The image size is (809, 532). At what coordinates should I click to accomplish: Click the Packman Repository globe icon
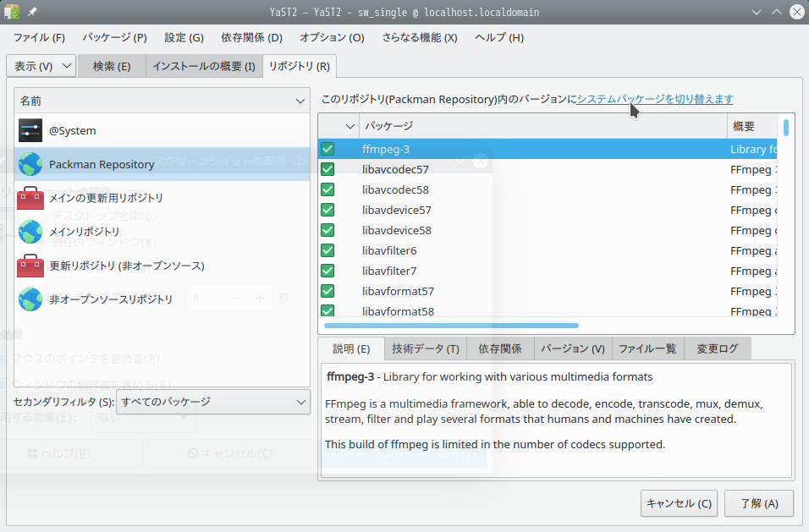[x=30, y=164]
